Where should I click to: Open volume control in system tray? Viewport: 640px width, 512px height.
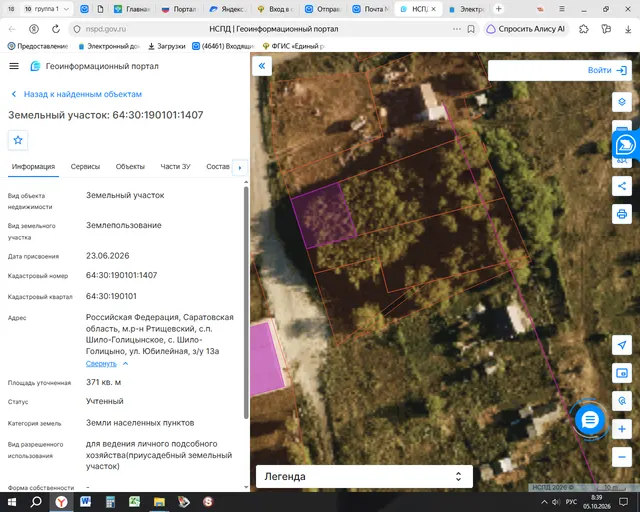pyautogui.click(x=556, y=502)
